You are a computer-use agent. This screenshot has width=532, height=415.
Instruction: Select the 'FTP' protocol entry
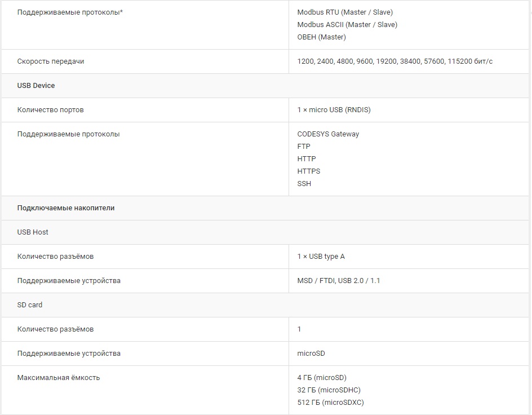click(x=304, y=146)
